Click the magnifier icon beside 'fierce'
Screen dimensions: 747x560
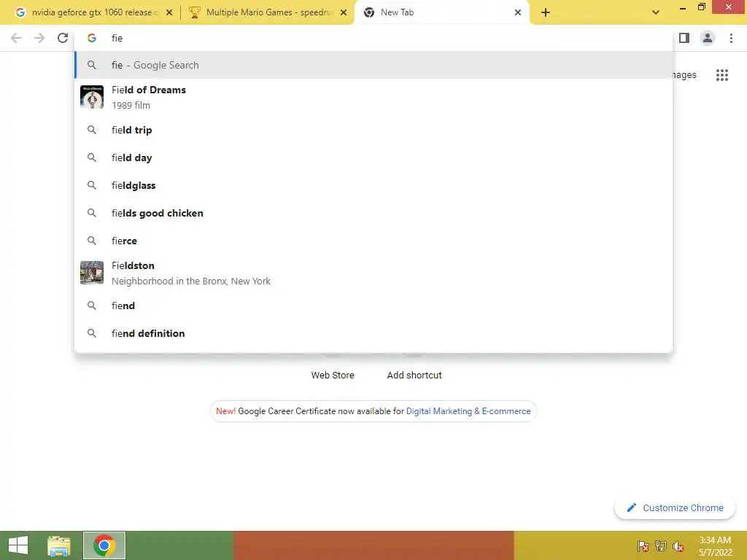(x=92, y=241)
